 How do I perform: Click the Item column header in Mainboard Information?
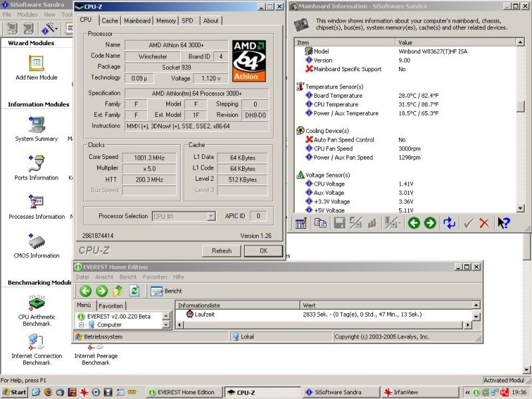[344, 43]
